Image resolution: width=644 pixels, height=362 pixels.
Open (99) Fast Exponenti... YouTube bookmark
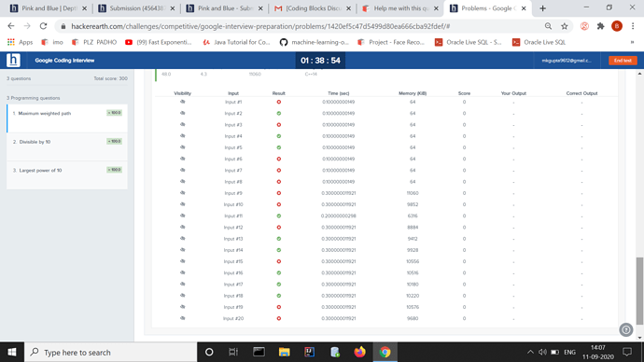point(158,42)
